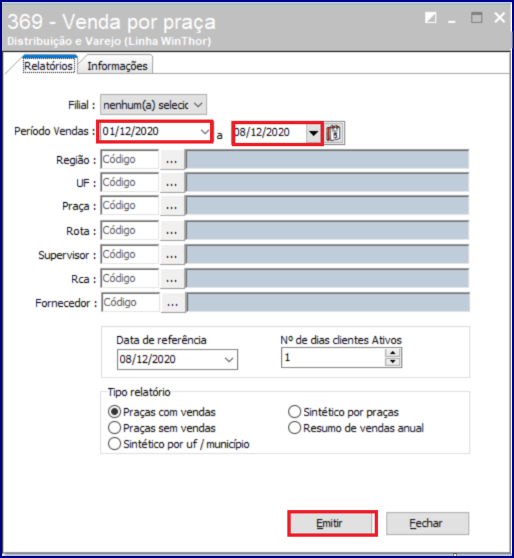Open the calendar period shortcut icon
Screen dimensions: 514x558
click(x=335, y=133)
